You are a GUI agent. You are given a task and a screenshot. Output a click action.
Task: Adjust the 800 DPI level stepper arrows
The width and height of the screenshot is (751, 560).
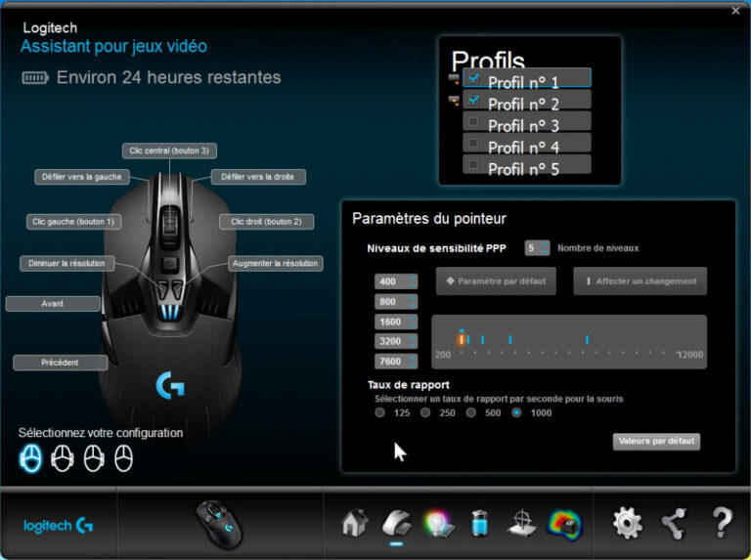tap(413, 302)
